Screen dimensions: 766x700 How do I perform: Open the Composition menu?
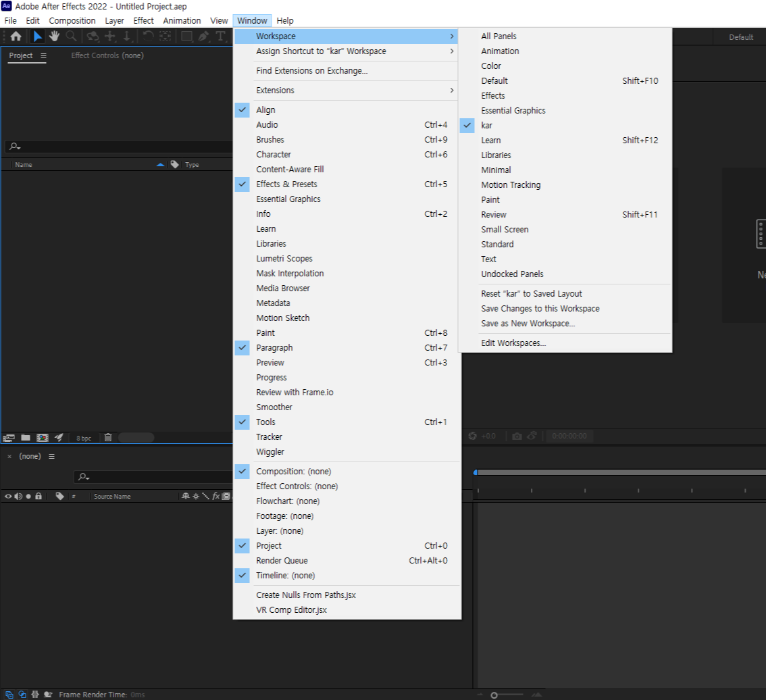72,20
